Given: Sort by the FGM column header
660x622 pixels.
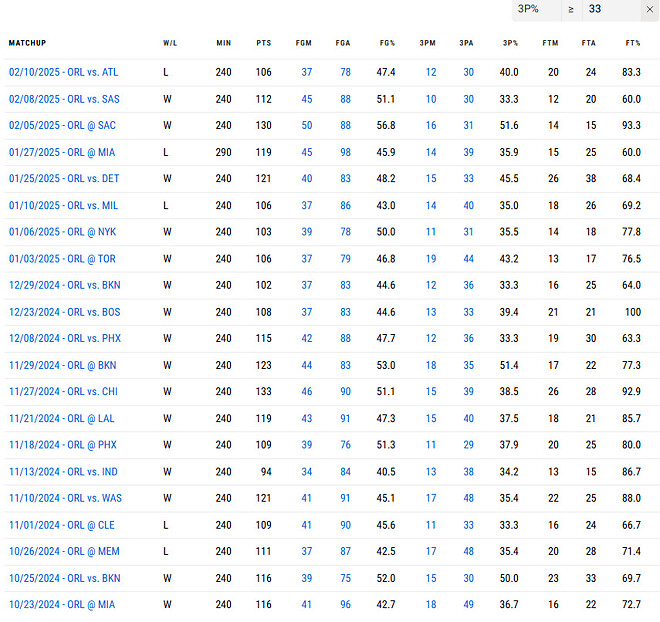Looking at the screenshot, I should (303, 43).
